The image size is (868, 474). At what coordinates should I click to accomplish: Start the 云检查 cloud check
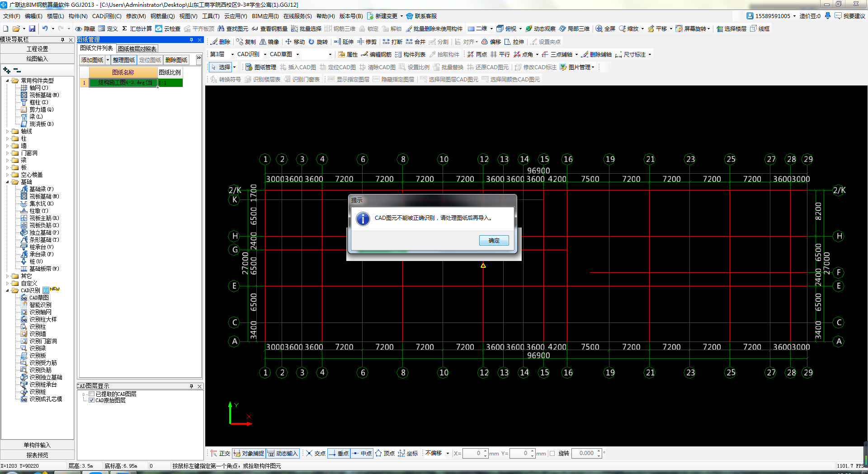[x=168, y=28]
